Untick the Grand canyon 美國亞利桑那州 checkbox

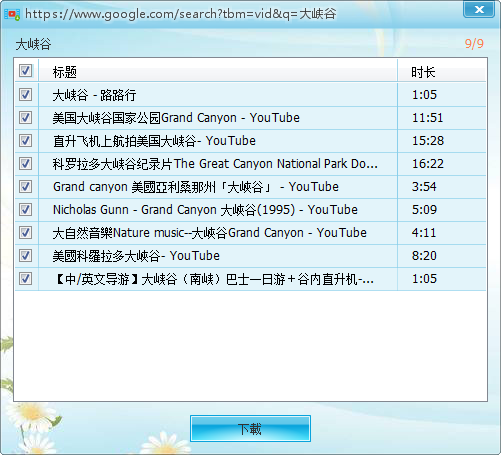click(x=25, y=187)
